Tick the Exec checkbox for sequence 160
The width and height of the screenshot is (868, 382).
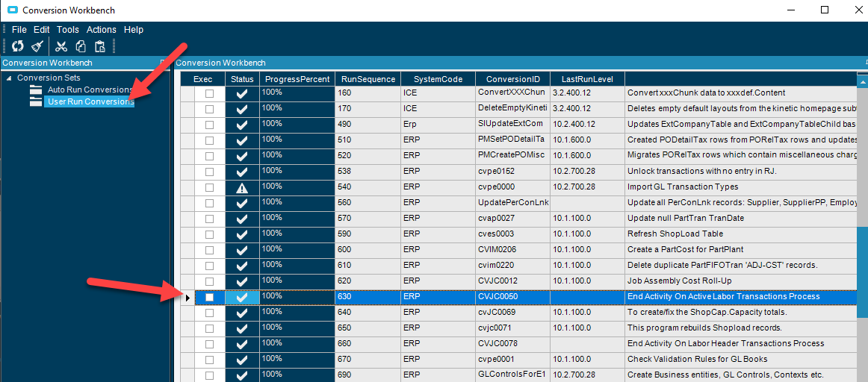tap(209, 94)
